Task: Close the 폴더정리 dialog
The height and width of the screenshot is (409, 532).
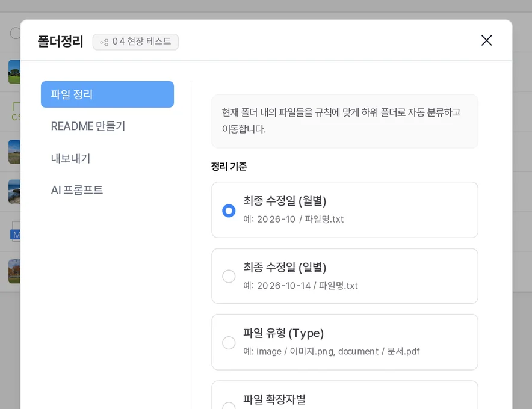Action: pyautogui.click(x=486, y=40)
